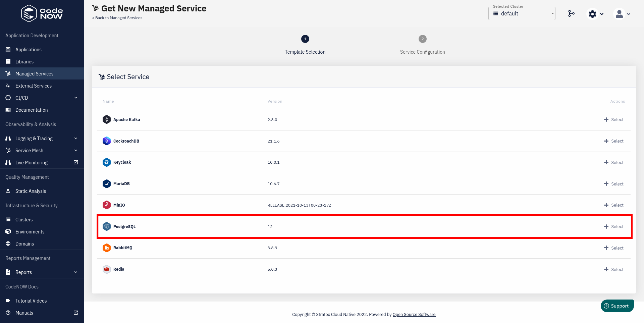This screenshot has width=644, height=323.
Task: Click the Keycloak name
Action: tap(122, 162)
